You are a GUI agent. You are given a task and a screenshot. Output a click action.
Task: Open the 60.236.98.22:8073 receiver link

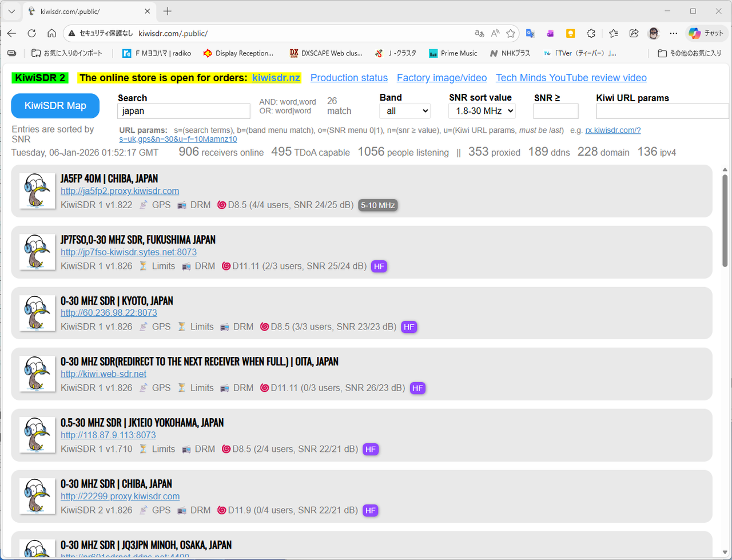(109, 313)
